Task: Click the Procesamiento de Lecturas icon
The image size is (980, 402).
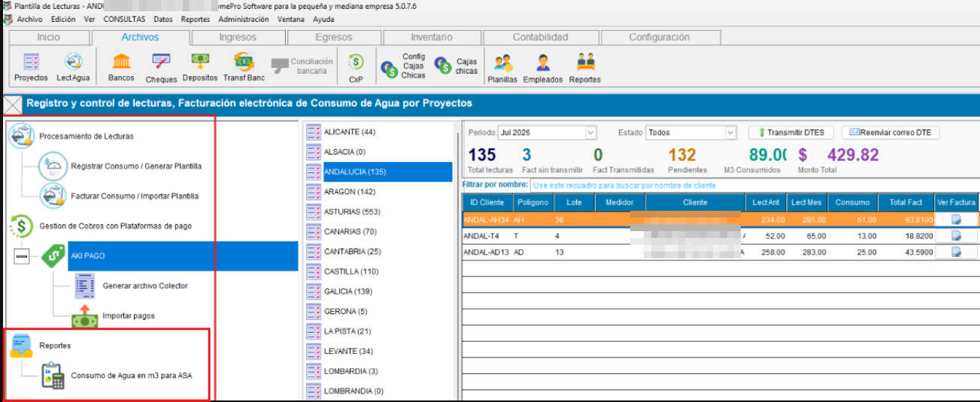Action: [x=20, y=136]
